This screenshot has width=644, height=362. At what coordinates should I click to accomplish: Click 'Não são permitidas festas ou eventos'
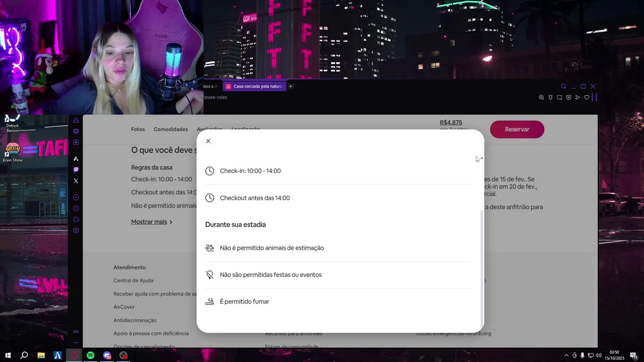point(271,275)
